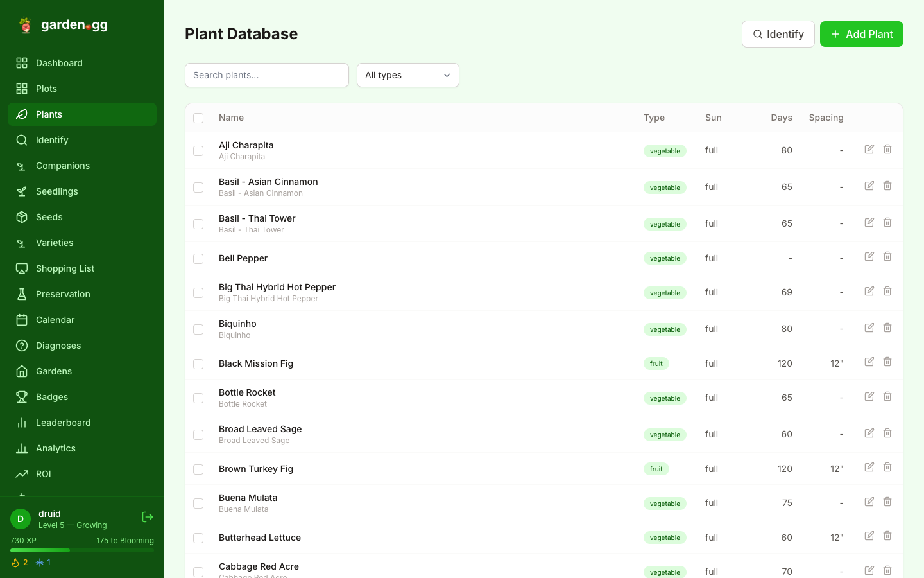Image resolution: width=924 pixels, height=578 pixels.
Task: Sort by the Name column header
Action: click(x=231, y=118)
